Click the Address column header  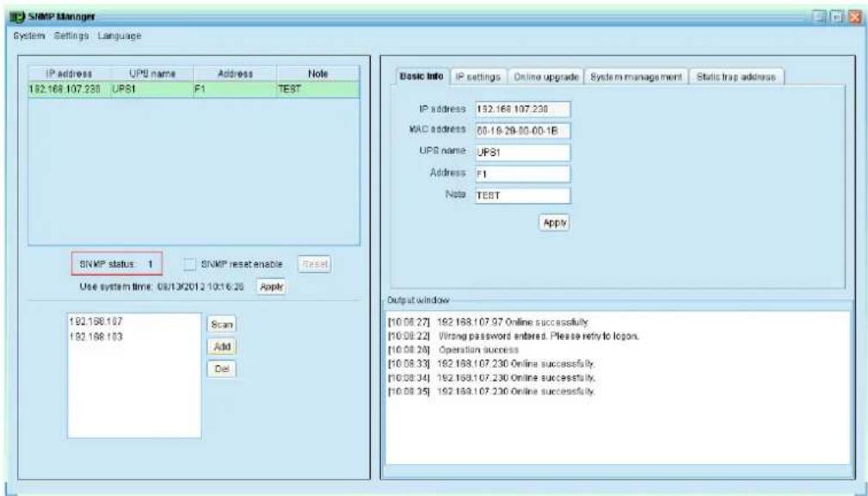(235, 74)
